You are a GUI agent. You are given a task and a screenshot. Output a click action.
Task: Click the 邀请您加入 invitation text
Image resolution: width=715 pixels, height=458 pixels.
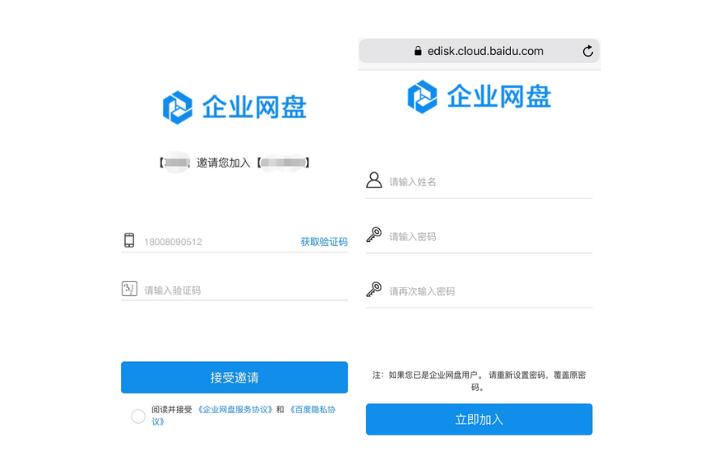pos(223,163)
